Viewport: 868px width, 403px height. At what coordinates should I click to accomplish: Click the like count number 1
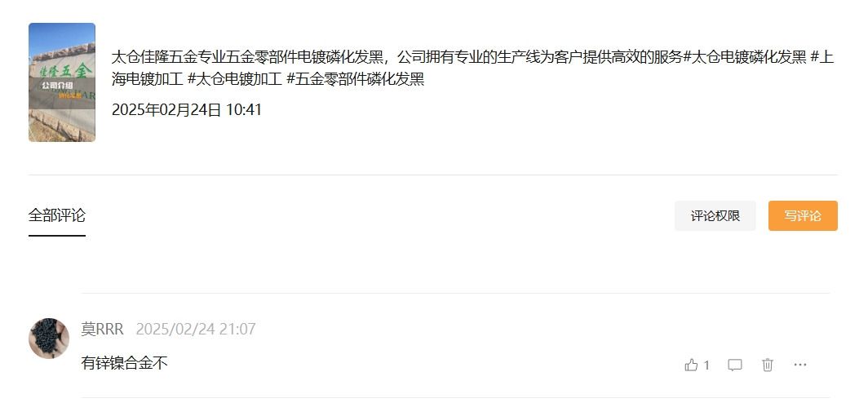pos(706,365)
